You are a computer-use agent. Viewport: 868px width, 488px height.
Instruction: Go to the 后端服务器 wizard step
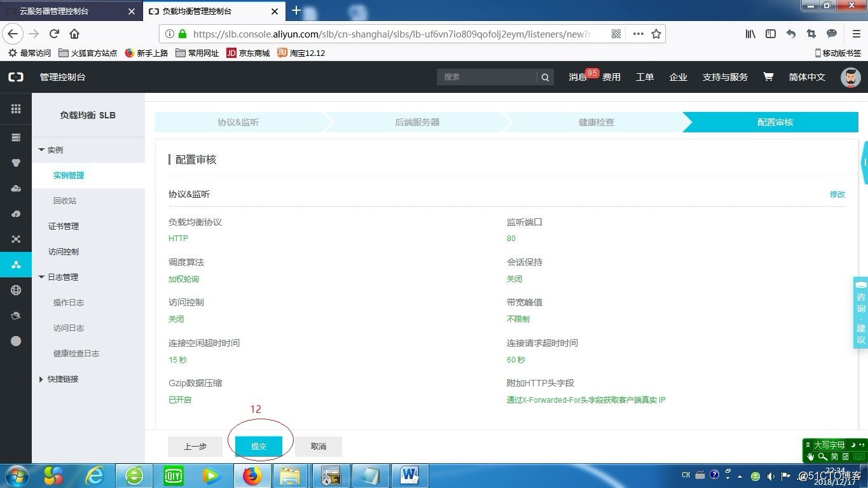pyautogui.click(x=417, y=122)
